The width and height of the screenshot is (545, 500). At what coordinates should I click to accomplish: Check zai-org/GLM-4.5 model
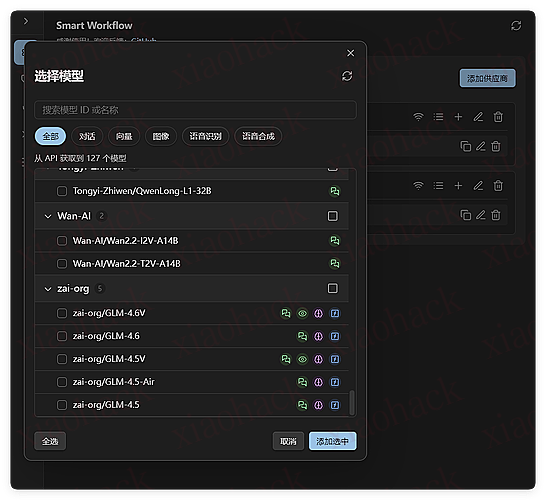pos(62,405)
